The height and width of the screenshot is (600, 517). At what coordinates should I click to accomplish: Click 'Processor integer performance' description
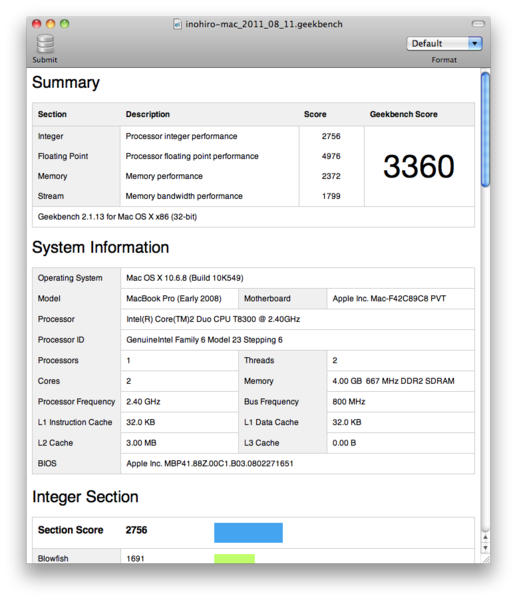tap(181, 136)
